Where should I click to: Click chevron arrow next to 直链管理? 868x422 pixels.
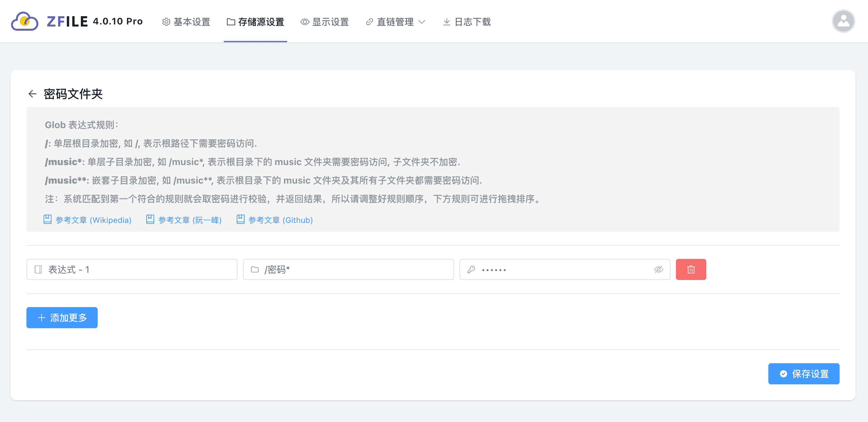[422, 22]
